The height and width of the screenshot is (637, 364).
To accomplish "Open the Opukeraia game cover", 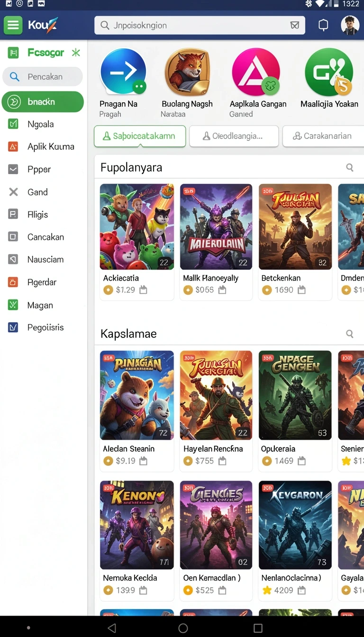I will (295, 395).
